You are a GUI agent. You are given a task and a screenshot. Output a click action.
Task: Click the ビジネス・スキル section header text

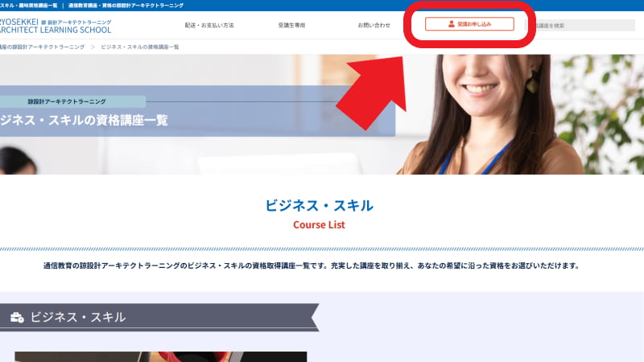tap(78, 317)
